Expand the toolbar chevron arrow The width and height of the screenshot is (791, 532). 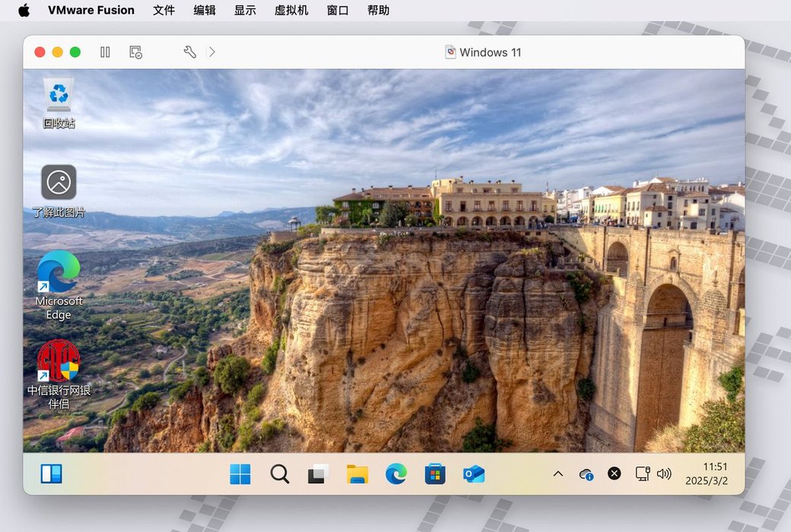point(212,52)
